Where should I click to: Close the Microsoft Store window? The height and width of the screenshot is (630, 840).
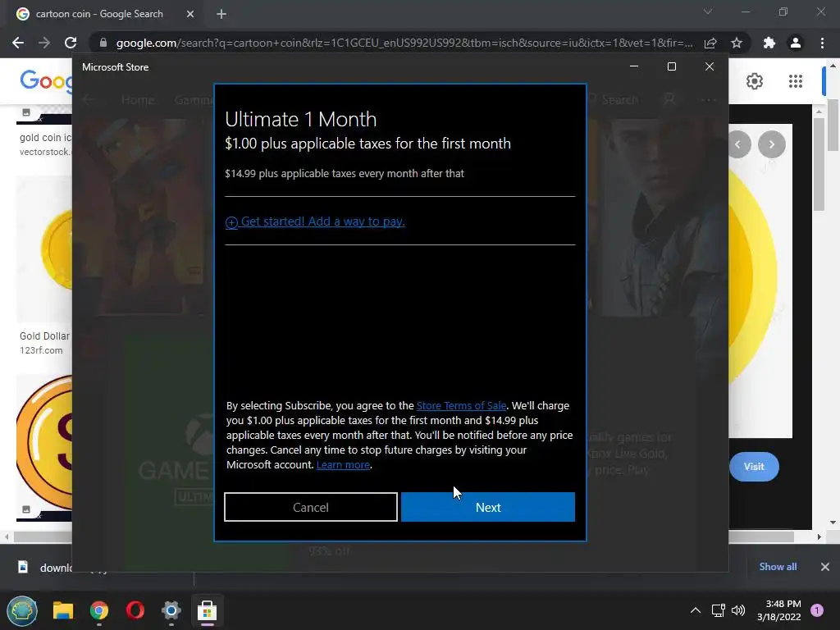click(710, 66)
